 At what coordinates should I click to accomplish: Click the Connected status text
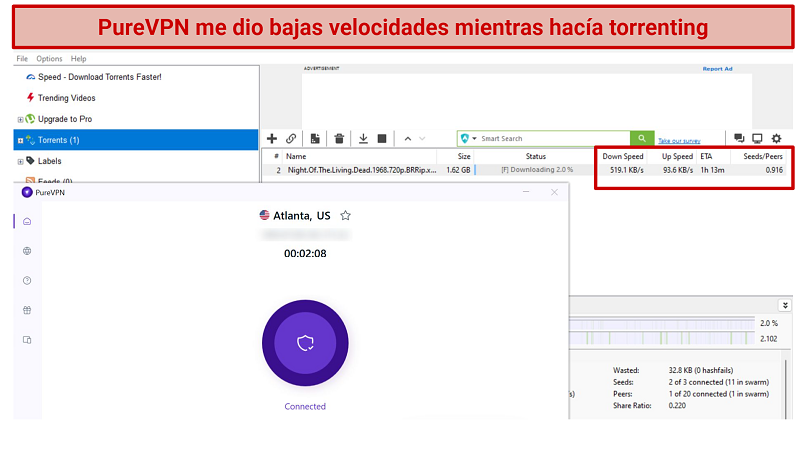[x=305, y=406]
